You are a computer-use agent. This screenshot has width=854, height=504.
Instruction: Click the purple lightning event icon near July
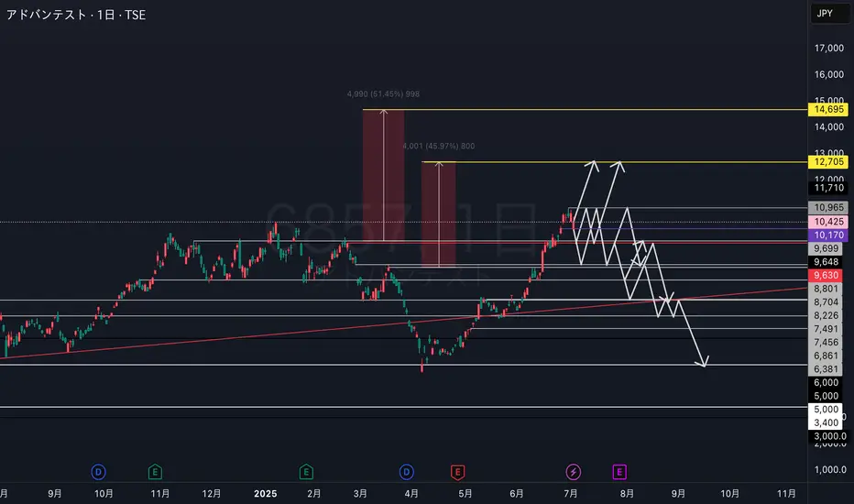click(x=573, y=472)
